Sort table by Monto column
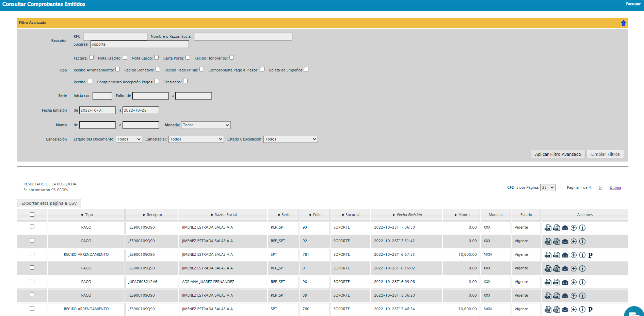 coord(462,215)
